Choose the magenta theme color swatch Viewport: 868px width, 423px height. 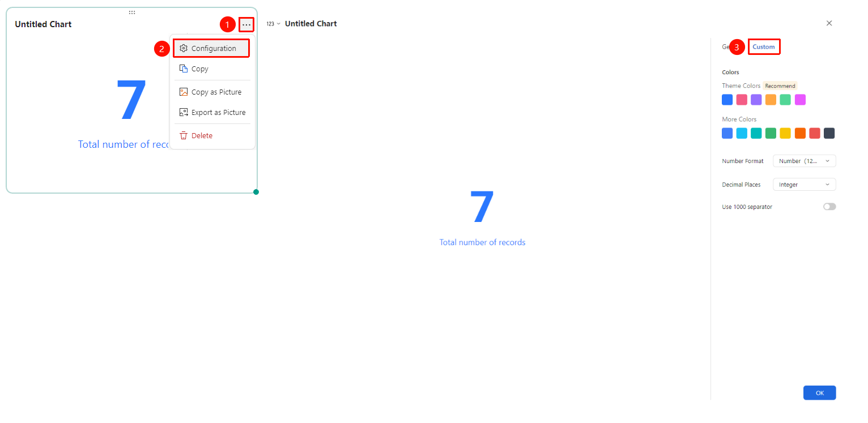pyautogui.click(x=800, y=100)
